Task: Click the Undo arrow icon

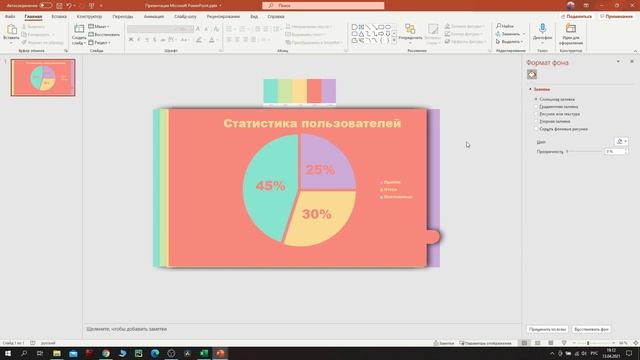Action: tap(69, 6)
